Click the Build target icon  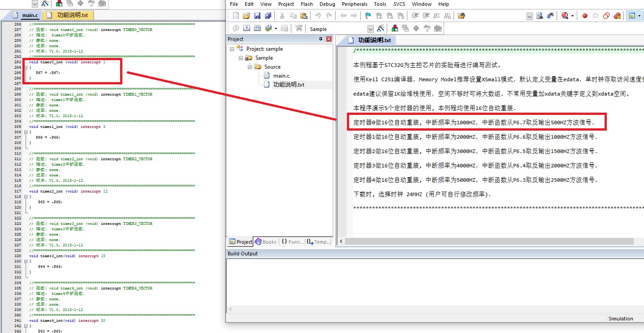coord(246,28)
